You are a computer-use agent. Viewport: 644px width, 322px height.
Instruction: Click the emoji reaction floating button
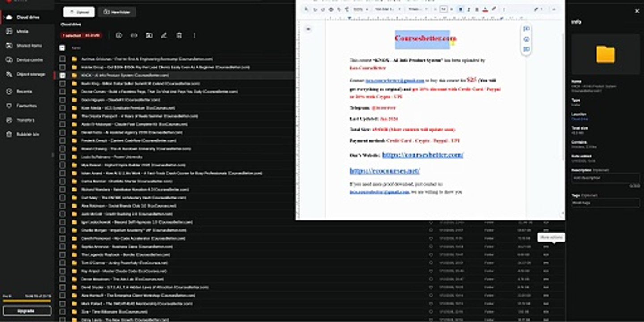[x=526, y=39]
